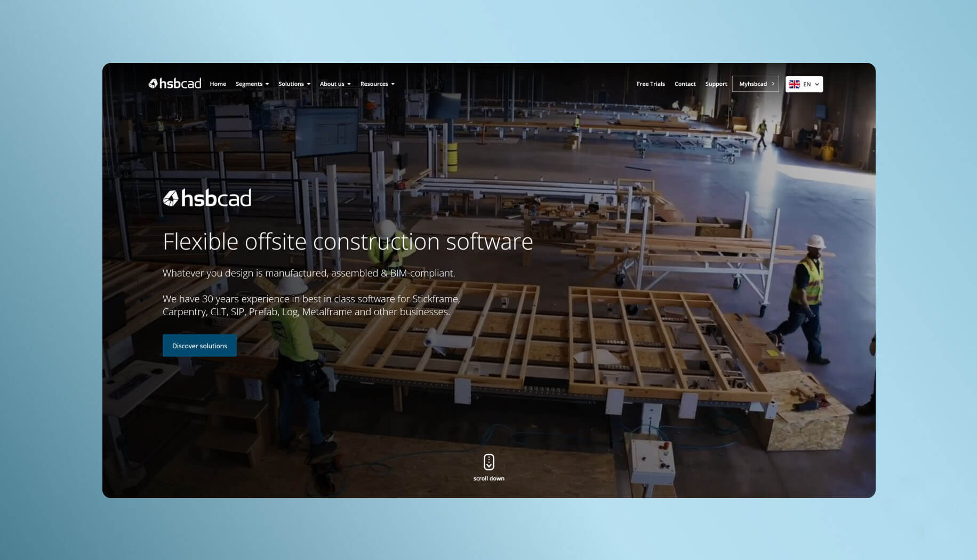The height and width of the screenshot is (560, 977).
Task: Go to the Home page
Action: click(218, 84)
